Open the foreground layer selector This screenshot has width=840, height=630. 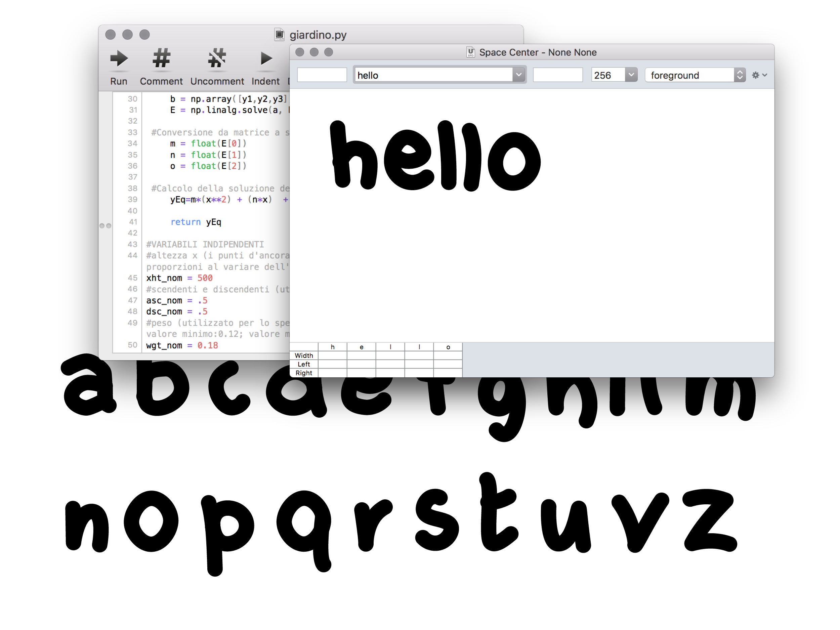pos(695,75)
